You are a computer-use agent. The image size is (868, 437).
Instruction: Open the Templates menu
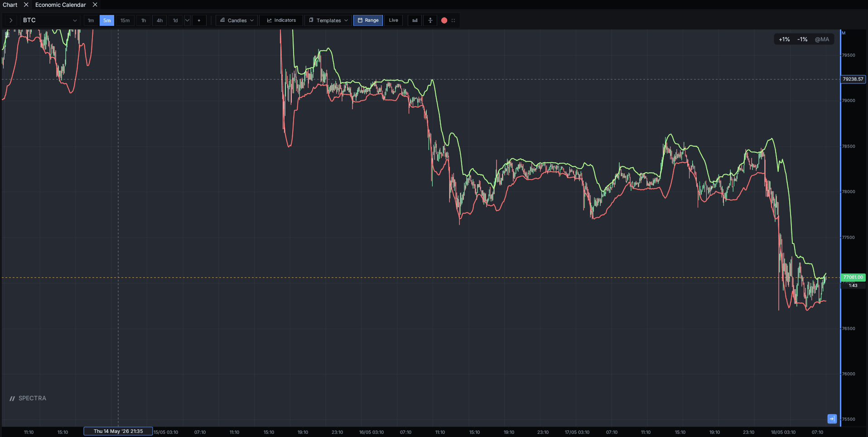(328, 20)
